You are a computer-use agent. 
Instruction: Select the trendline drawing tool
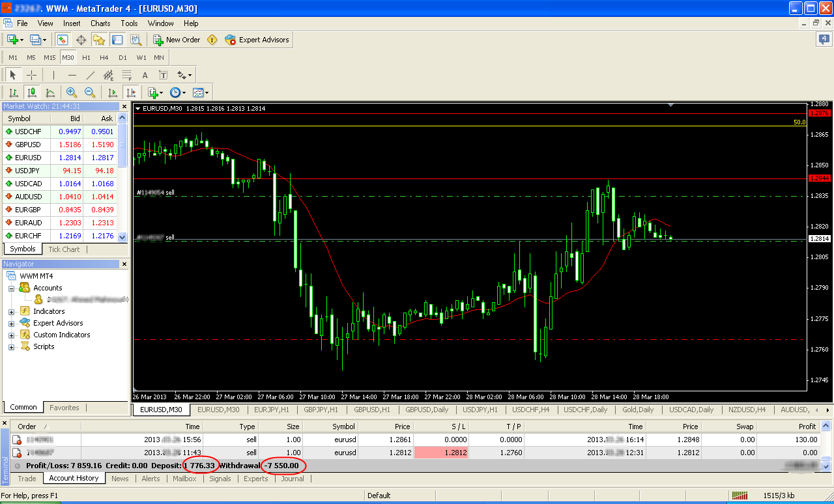[91, 75]
